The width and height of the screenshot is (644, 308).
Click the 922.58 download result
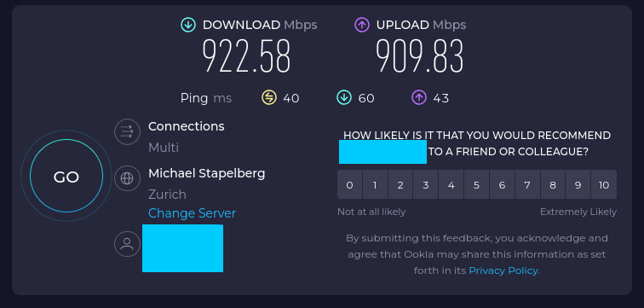point(246,56)
